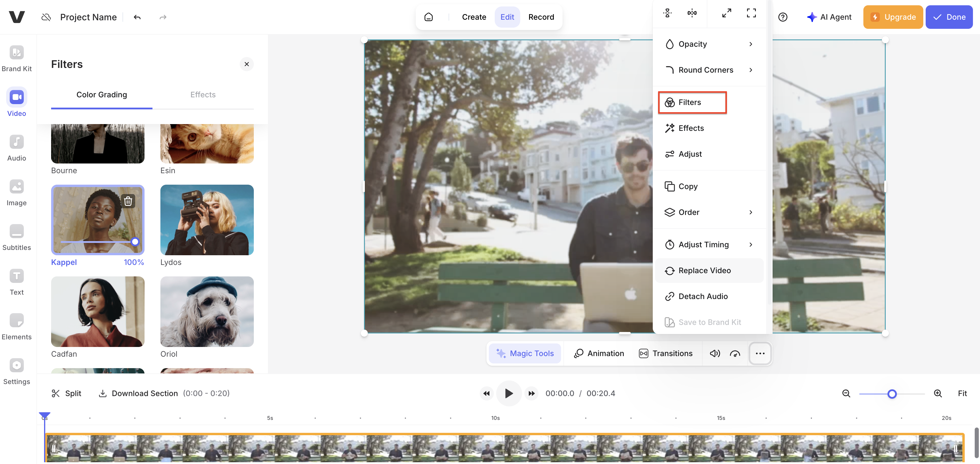Enter fullscreen preview mode
This screenshot has width=980, height=464.
coord(751,13)
